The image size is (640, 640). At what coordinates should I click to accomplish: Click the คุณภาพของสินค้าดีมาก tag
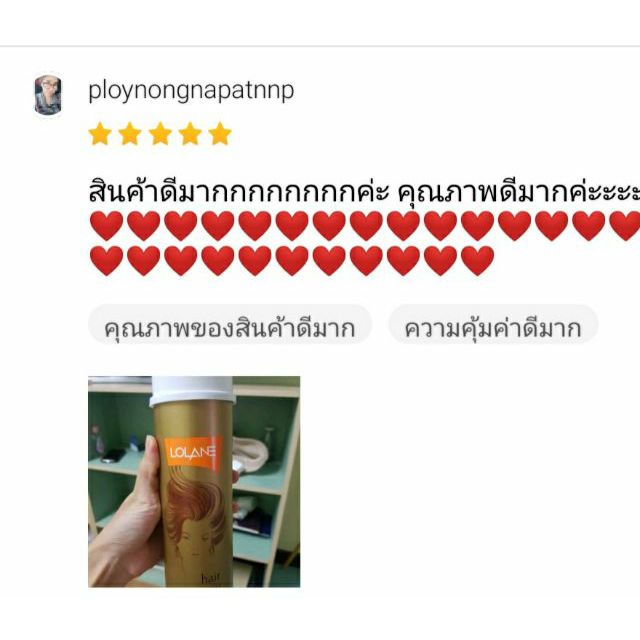(230, 328)
